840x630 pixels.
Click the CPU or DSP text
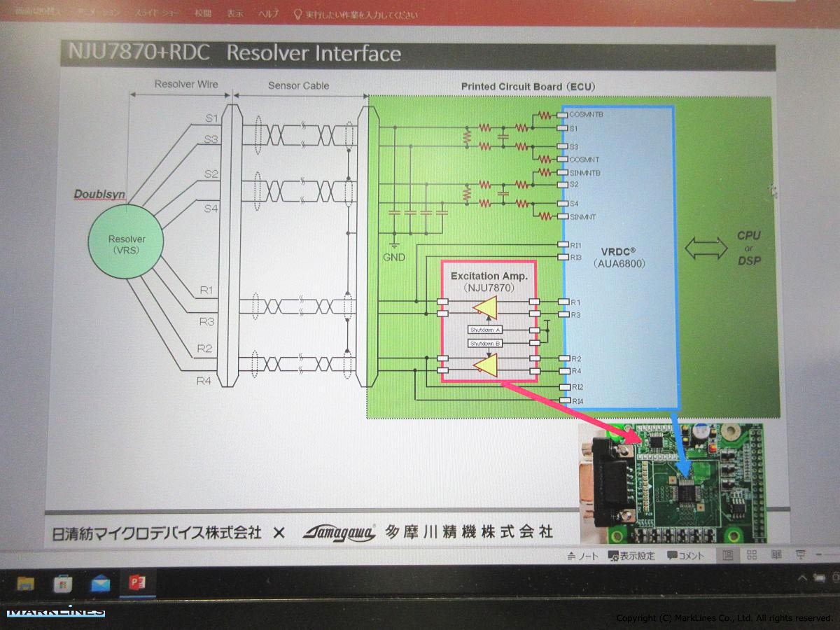coord(748,248)
